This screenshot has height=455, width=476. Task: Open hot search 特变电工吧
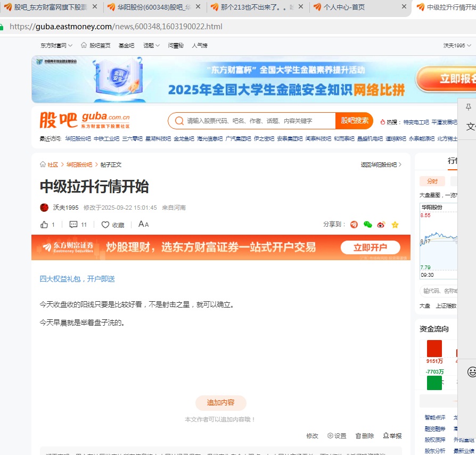(x=416, y=122)
